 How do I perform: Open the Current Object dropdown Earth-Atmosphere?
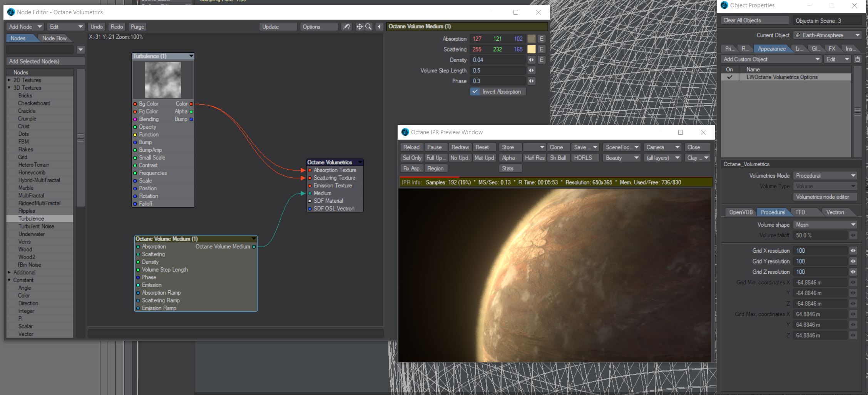(827, 35)
